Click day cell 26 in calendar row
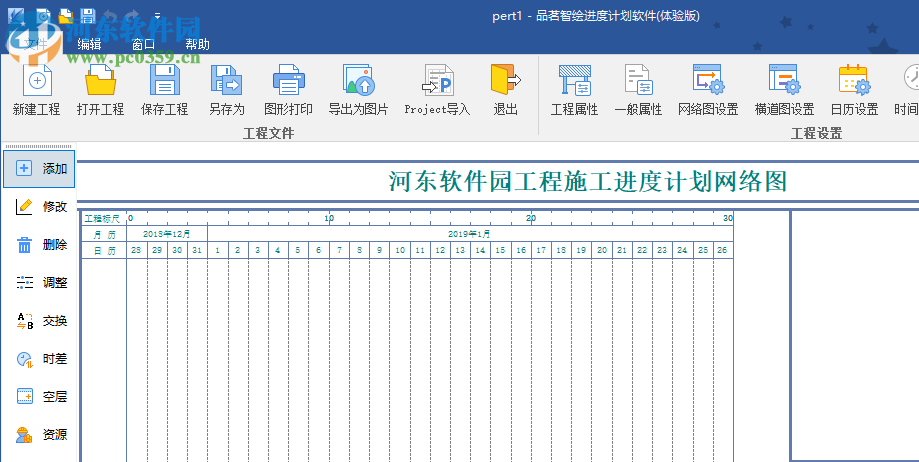The image size is (919, 462). coord(723,250)
